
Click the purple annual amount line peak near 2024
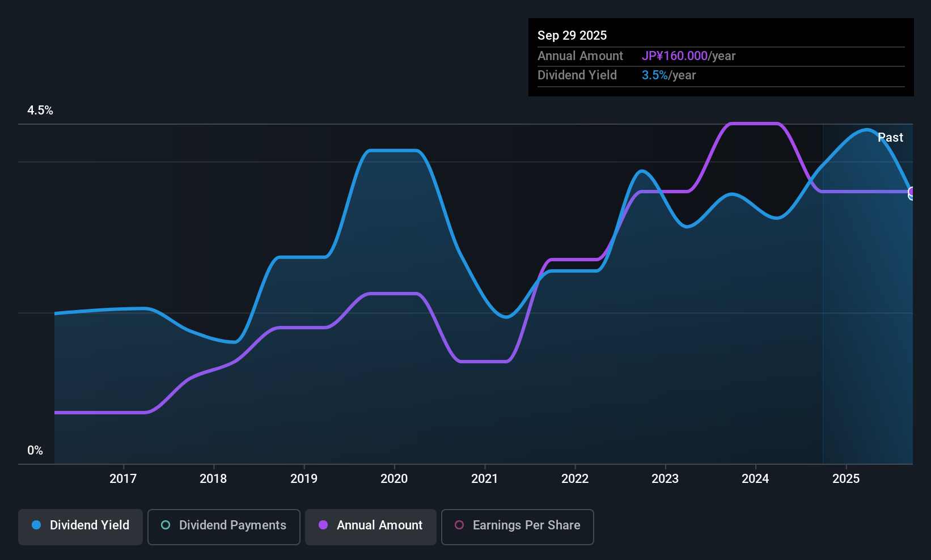pyautogui.click(x=754, y=123)
